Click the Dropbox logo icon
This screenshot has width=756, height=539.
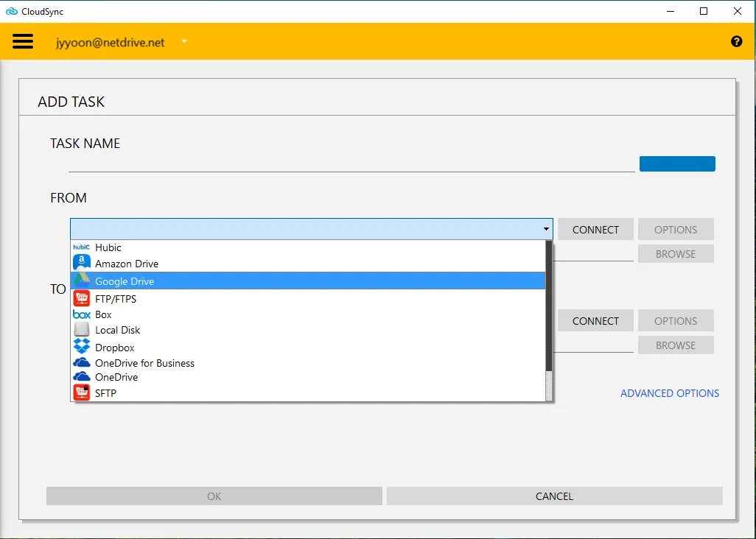[82, 346]
